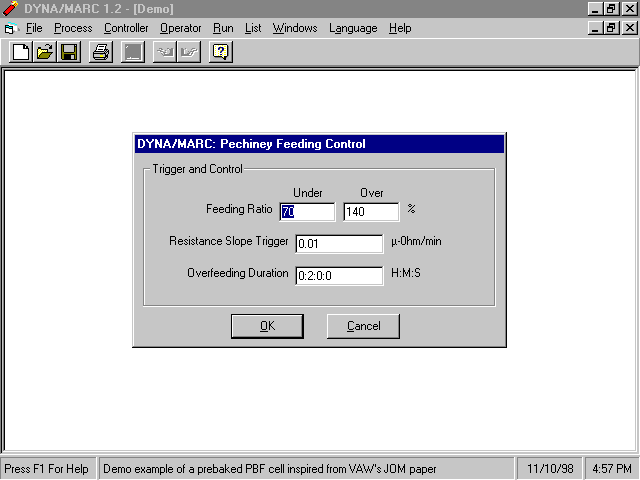Image resolution: width=640 pixels, height=480 pixels.
Task: Open the Controller menu
Action: pos(126,28)
